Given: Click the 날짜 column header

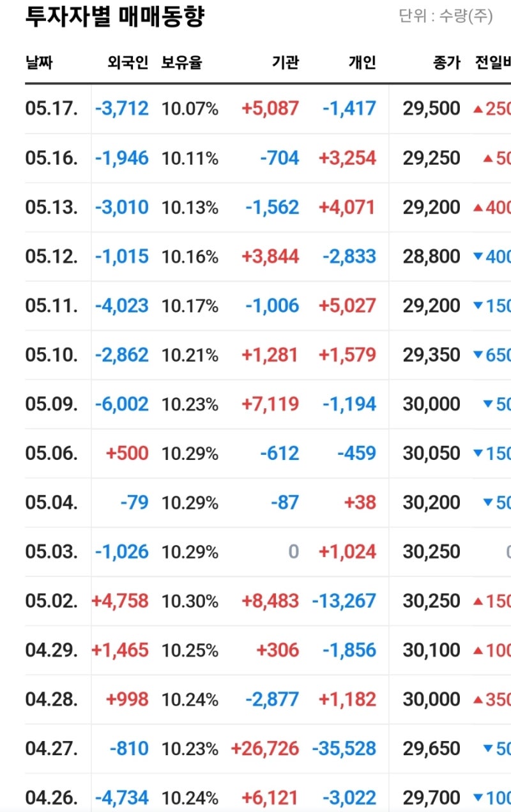Looking at the screenshot, I should [x=39, y=63].
